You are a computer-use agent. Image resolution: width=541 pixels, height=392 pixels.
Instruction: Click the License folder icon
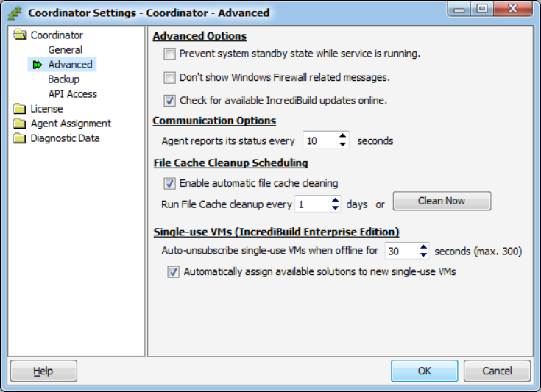pyautogui.click(x=19, y=109)
